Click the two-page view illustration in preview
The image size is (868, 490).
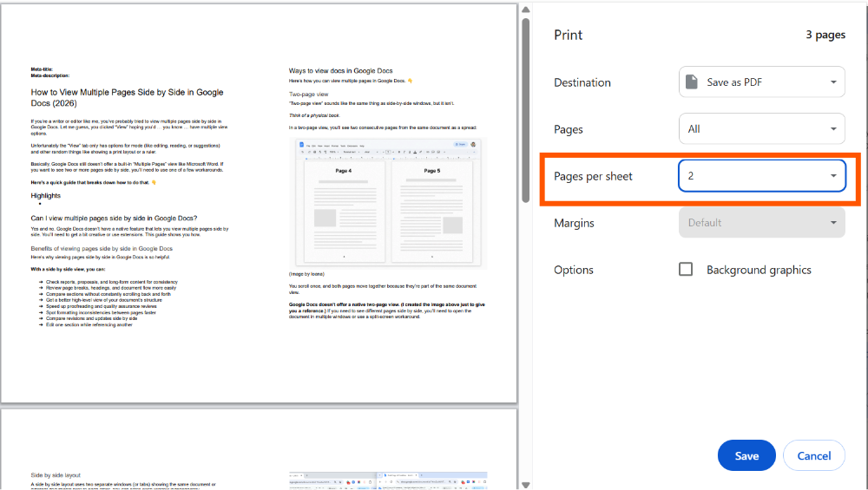(388, 204)
